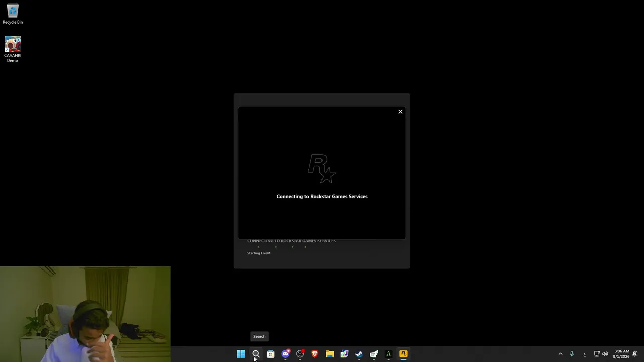Open Discord from the taskbar
This screenshot has width=644, height=362.
pos(285,354)
